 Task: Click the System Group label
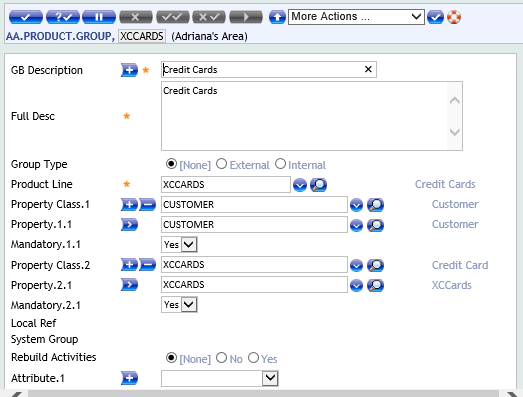click(44, 339)
